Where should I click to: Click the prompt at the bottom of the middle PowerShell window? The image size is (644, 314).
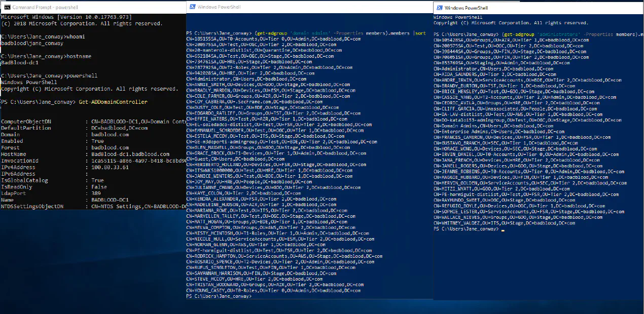219,296
